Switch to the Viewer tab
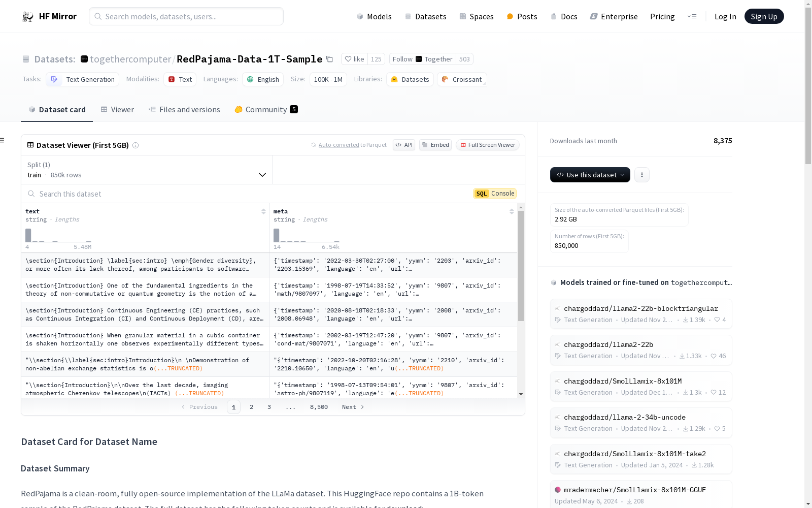The width and height of the screenshot is (812, 508). (x=117, y=110)
